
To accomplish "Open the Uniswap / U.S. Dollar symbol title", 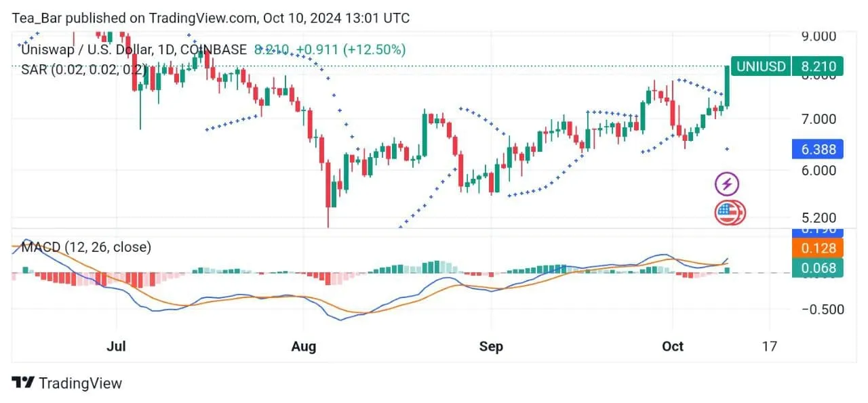I will point(134,49).
